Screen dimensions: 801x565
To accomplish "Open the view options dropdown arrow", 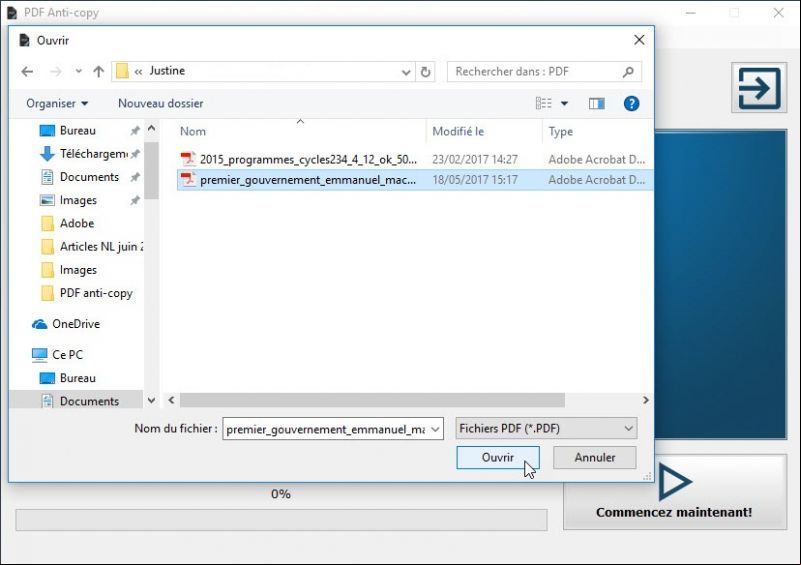I will (564, 104).
